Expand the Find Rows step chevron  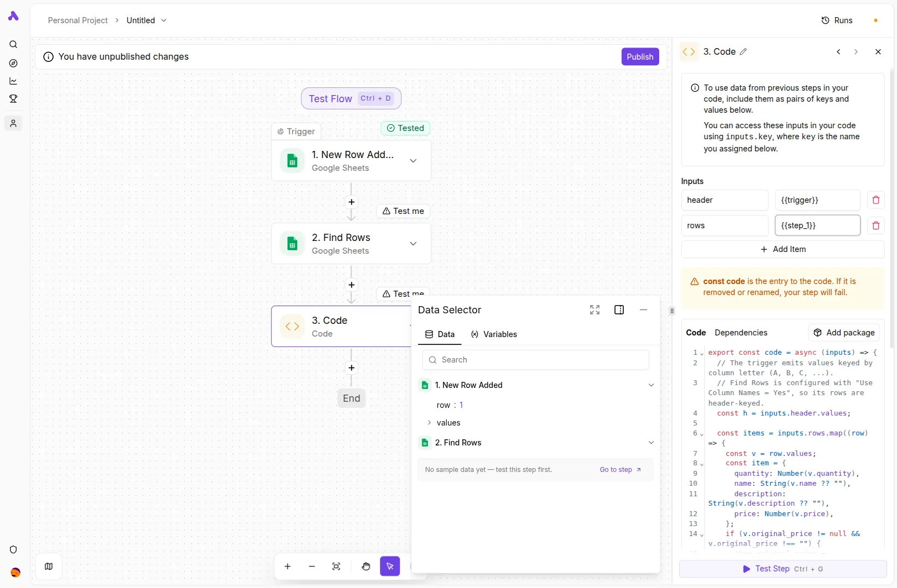pos(413,244)
